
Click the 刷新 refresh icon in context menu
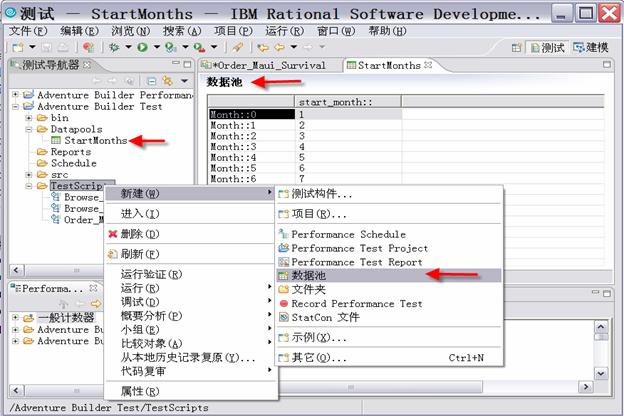coord(112,253)
